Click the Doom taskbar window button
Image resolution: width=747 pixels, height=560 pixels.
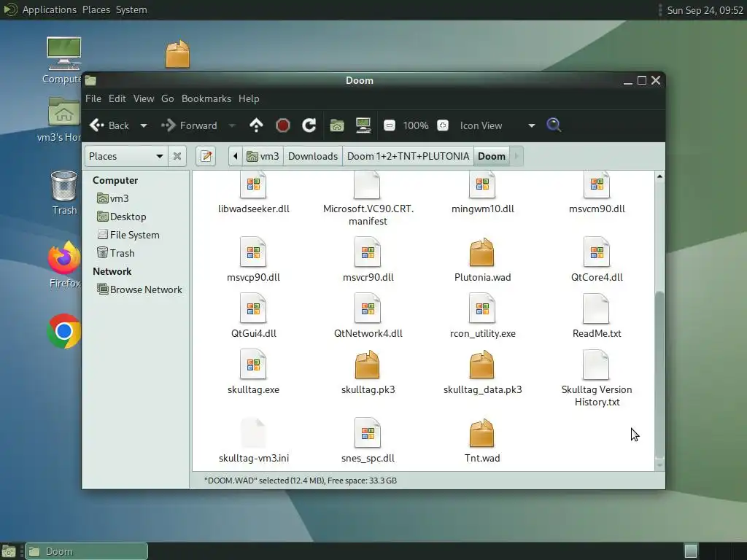[86, 551]
